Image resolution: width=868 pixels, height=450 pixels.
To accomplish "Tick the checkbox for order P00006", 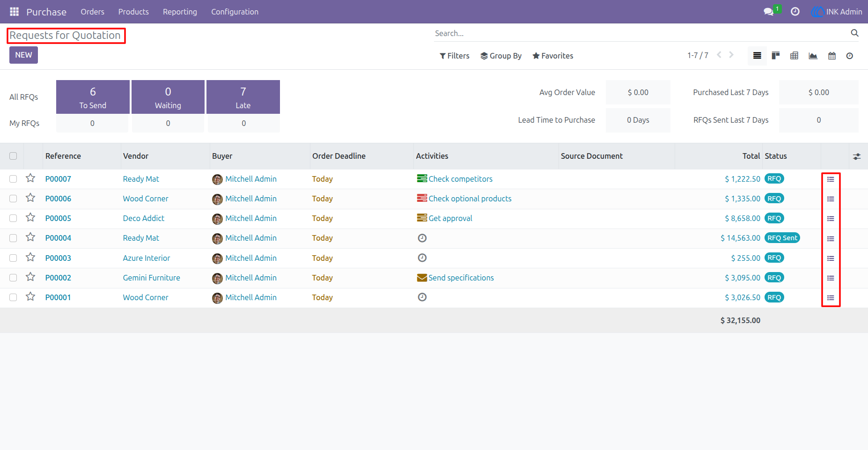I will 13,199.
